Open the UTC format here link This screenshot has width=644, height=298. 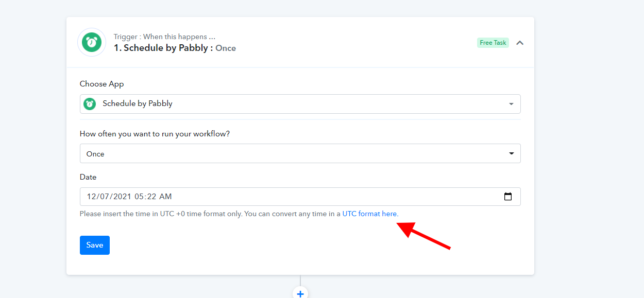(369, 214)
